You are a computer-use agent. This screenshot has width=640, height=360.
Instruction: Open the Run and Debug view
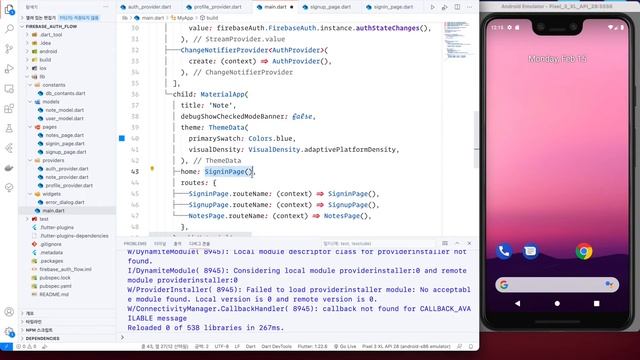pos(9,69)
